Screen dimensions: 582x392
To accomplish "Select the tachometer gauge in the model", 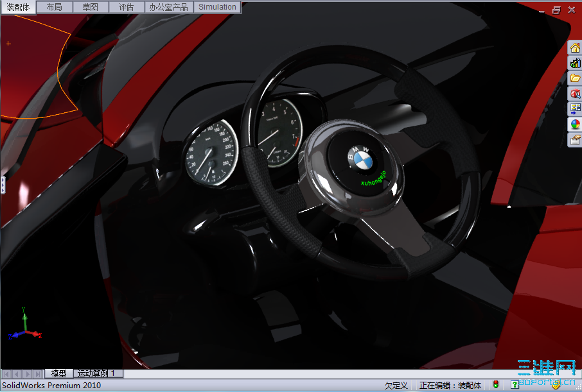I will (279, 133).
